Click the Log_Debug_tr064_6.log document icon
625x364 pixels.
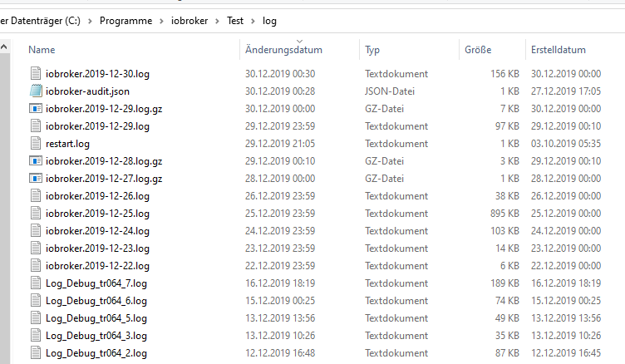pos(36,301)
